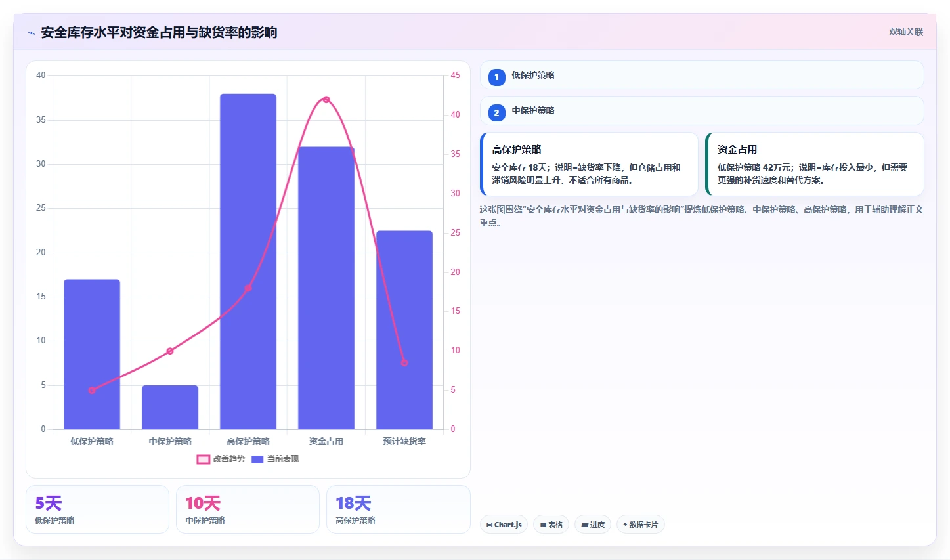Click the 资金占用 x-axis label
950x560 pixels.
pos(326,441)
